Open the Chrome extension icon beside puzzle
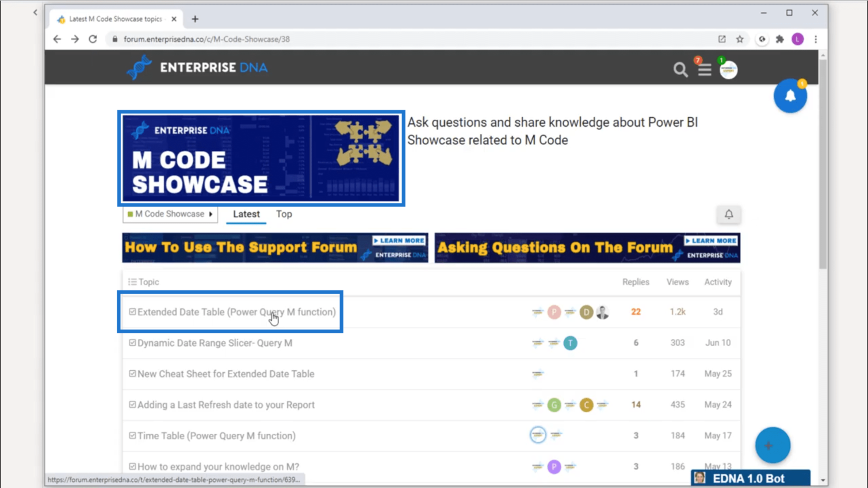The height and width of the screenshot is (488, 868). pos(762,39)
